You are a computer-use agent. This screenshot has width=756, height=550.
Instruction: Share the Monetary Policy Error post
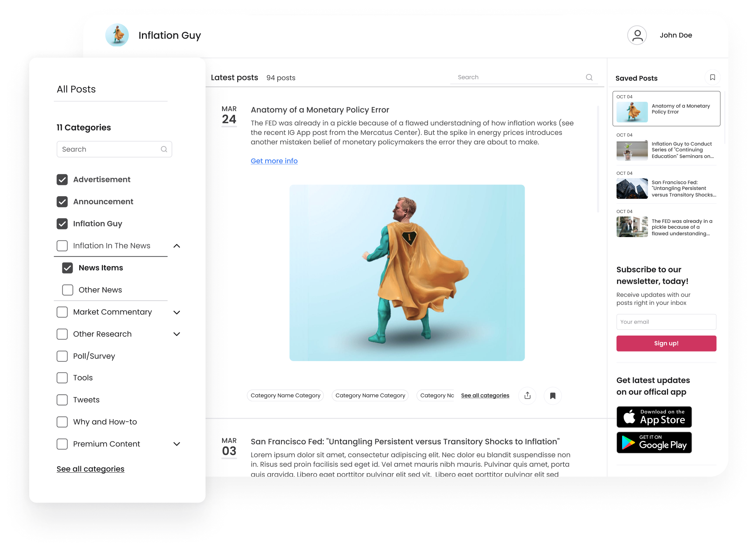[x=527, y=396]
